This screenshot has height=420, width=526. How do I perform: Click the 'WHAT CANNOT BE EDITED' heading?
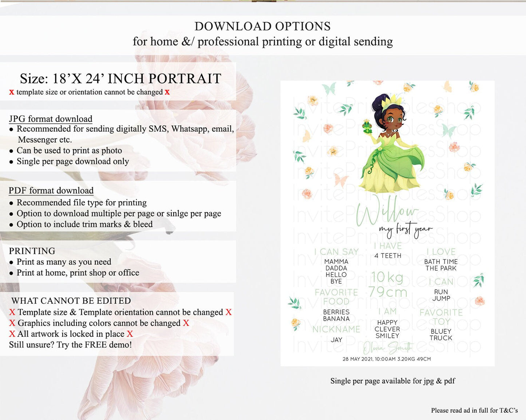coord(71,301)
